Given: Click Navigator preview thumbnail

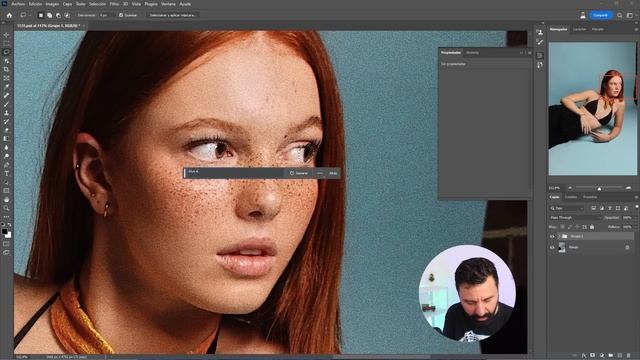Looking at the screenshot, I should 592,109.
